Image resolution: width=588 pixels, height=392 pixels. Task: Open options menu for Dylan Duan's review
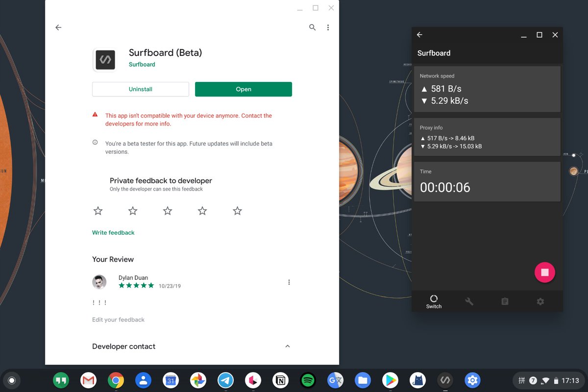click(x=289, y=282)
